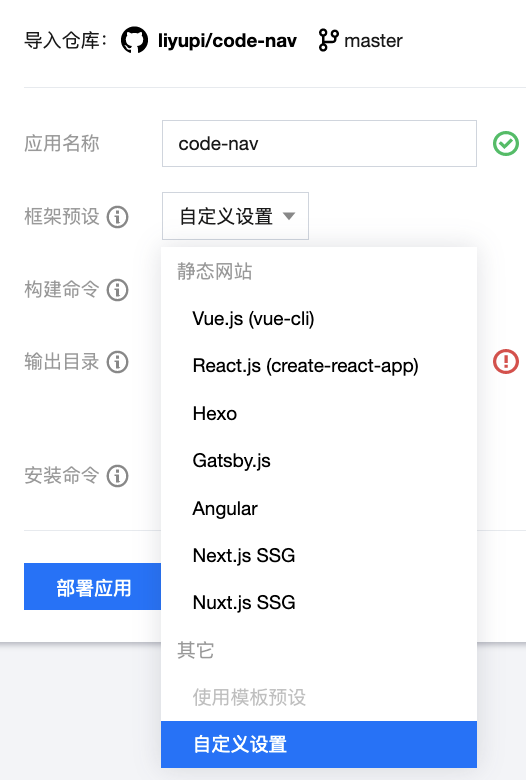Click the 部署应用 deploy button
The image size is (526, 780).
coord(93,586)
